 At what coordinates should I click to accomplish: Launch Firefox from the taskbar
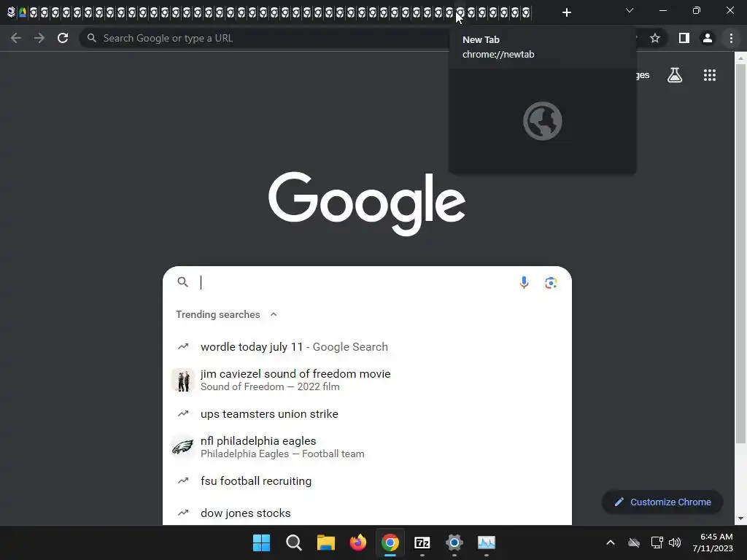point(357,542)
